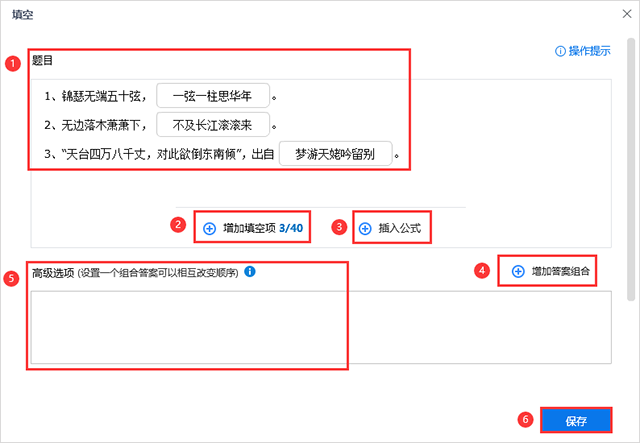The width and height of the screenshot is (640, 443).
Task: Open the 操作提示 help link text
Action: [590, 51]
